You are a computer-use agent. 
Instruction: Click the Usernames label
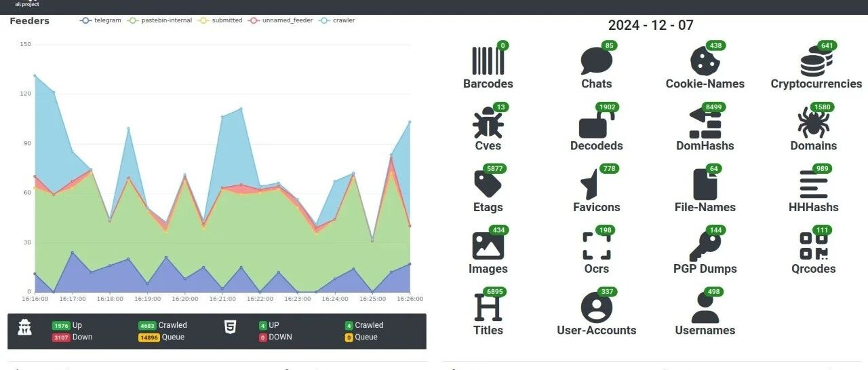pyautogui.click(x=705, y=331)
